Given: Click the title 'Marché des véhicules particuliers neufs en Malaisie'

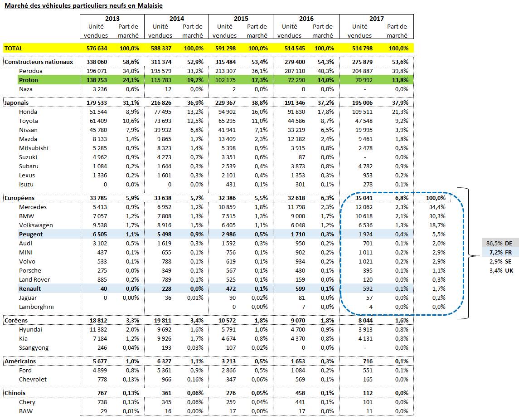Looking at the screenshot, I should 83,5.
